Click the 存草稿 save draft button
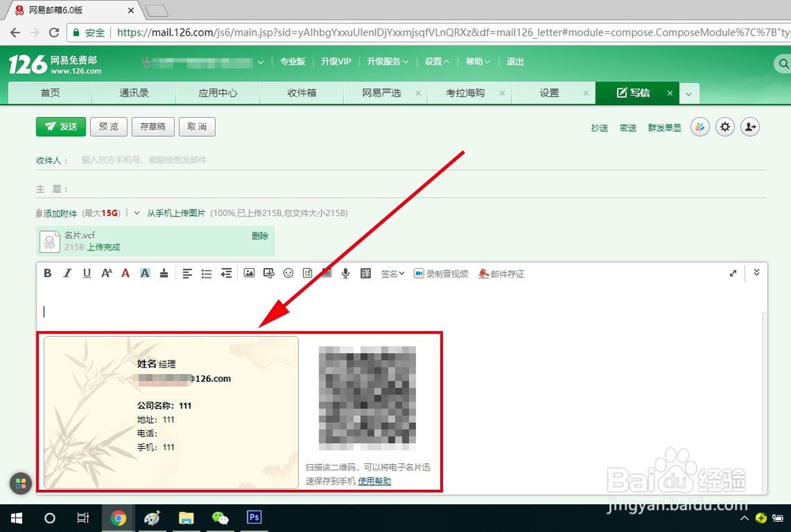The height and width of the screenshot is (532, 791). [x=153, y=126]
